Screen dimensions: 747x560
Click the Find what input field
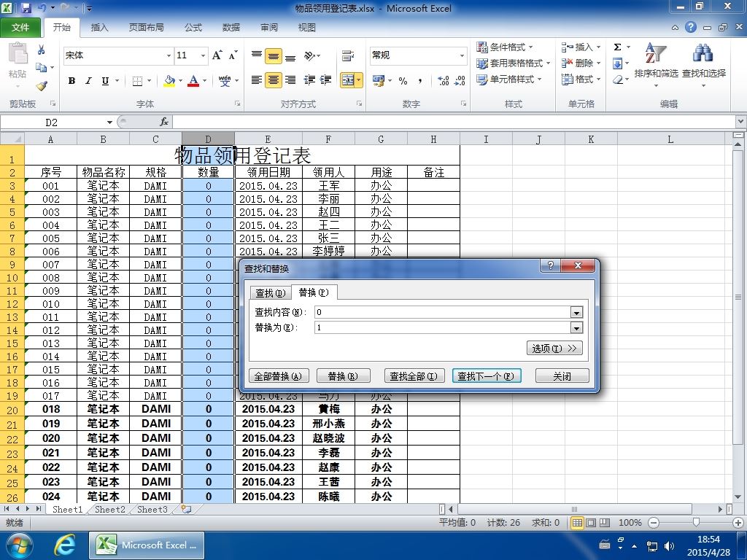[x=443, y=312]
